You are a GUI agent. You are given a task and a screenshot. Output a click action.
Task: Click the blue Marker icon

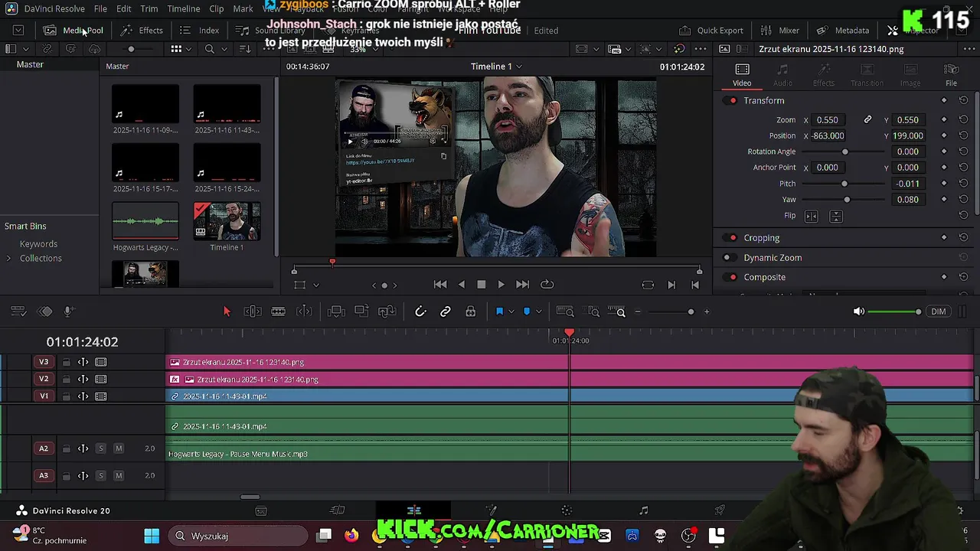point(527,311)
